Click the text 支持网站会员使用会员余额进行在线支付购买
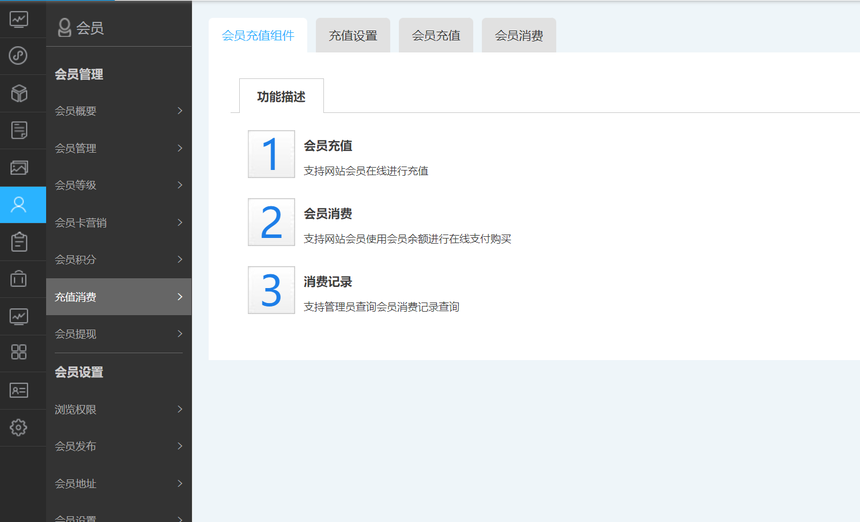860x522 pixels. (408, 239)
